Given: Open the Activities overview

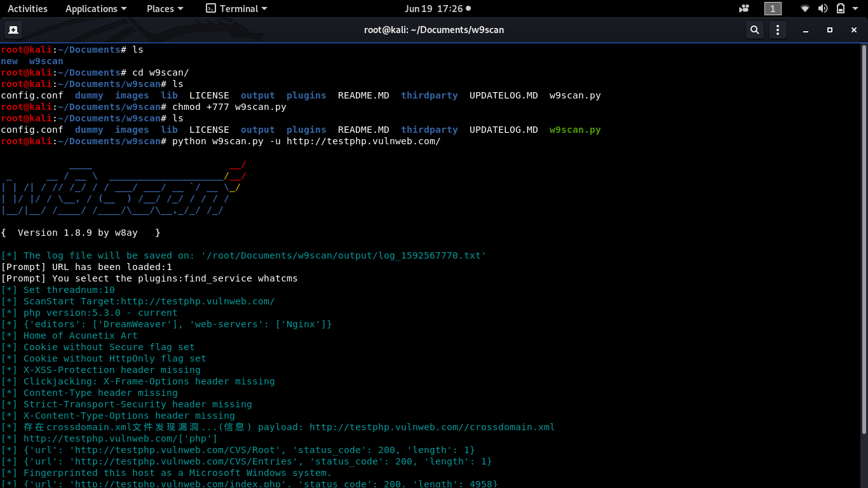Looking at the screenshot, I should [x=27, y=9].
